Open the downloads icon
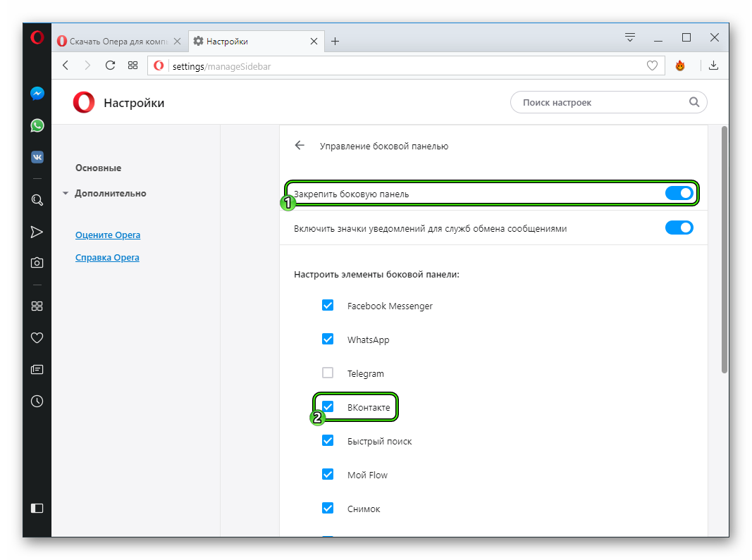The width and height of the screenshot is (752, 560). point(714,66)
